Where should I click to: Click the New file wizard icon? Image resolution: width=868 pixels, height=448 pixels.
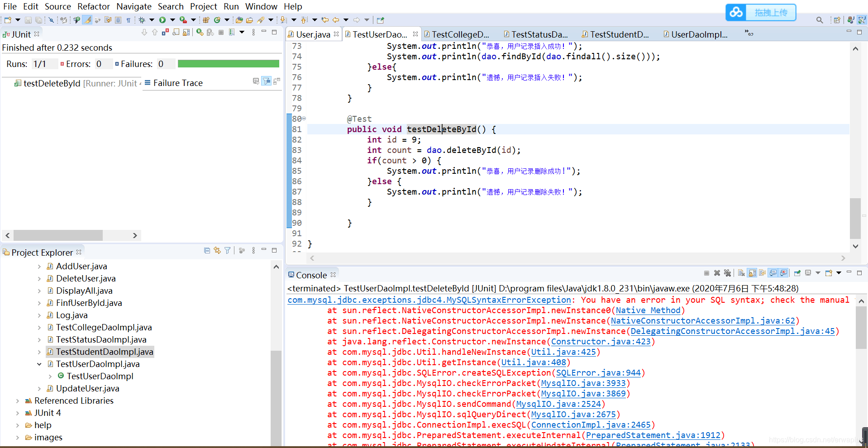tap(8, 20)
